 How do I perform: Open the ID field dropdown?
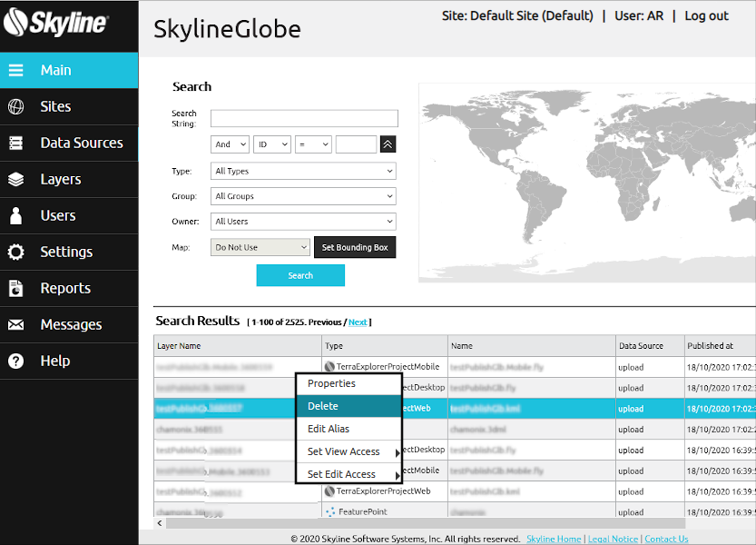tap(272, 144)
